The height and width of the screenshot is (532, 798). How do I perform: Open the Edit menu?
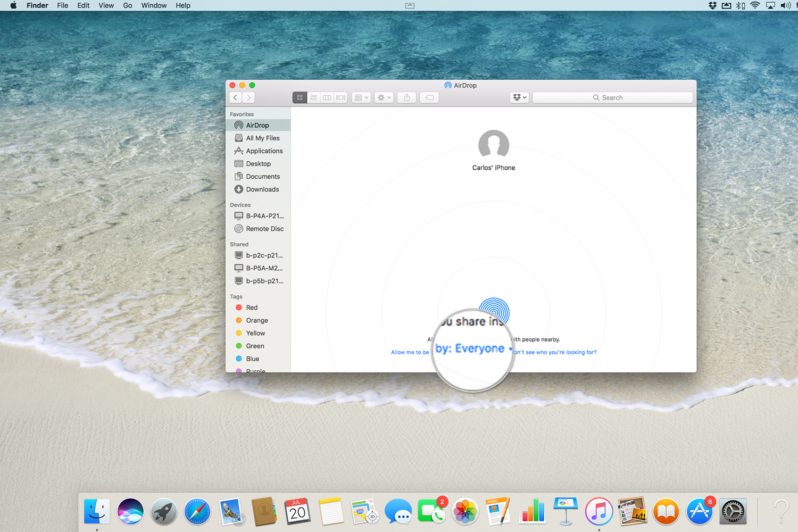point(84,5)
